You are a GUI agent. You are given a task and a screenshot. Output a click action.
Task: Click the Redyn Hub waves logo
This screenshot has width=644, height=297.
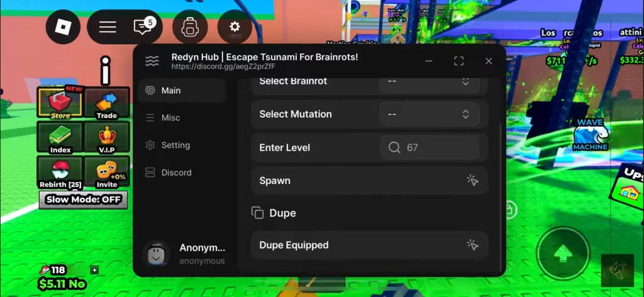tap(152, 61)
